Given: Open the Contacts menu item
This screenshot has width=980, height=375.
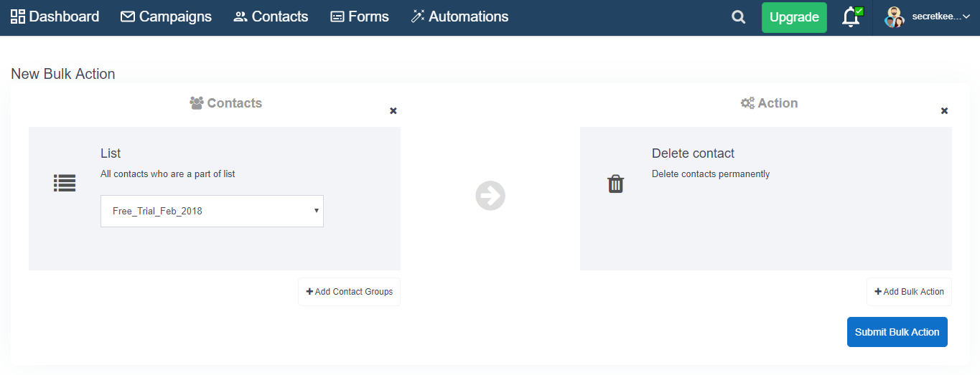Looking at the screenshot, I should [x=271, y=16].
